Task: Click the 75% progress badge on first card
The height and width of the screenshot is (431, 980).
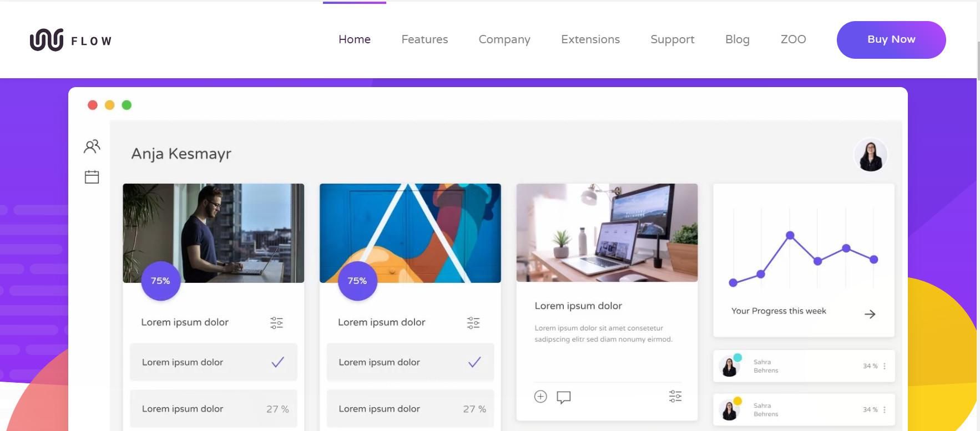Action: pos(161,281)
